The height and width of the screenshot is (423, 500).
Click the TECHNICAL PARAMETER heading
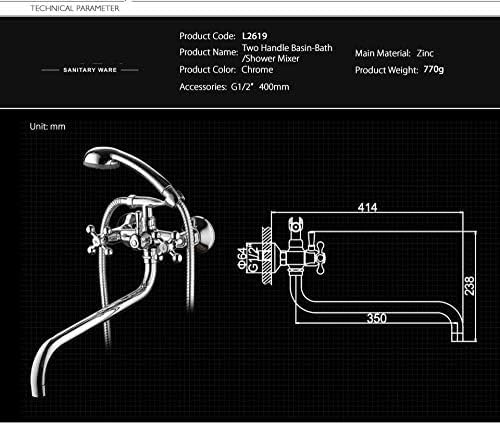point(75,8)
